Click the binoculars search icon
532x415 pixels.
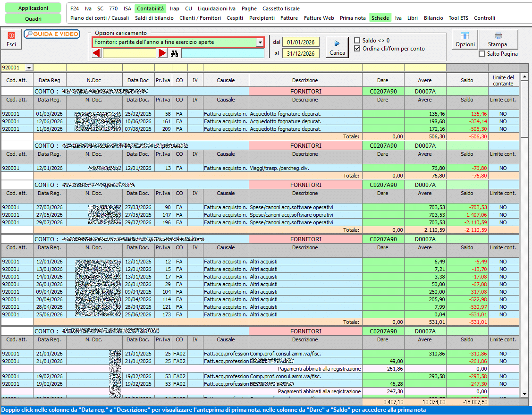174,53
